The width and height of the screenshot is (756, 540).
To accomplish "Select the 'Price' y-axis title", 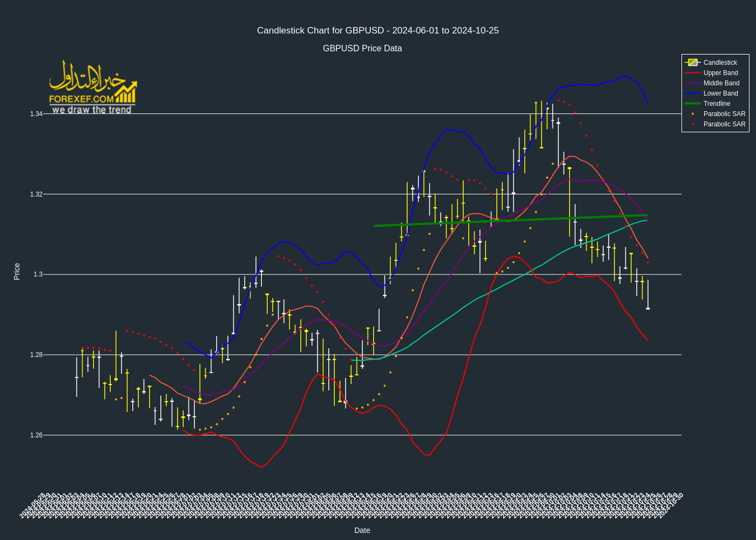I will click(x=17, y=272).
